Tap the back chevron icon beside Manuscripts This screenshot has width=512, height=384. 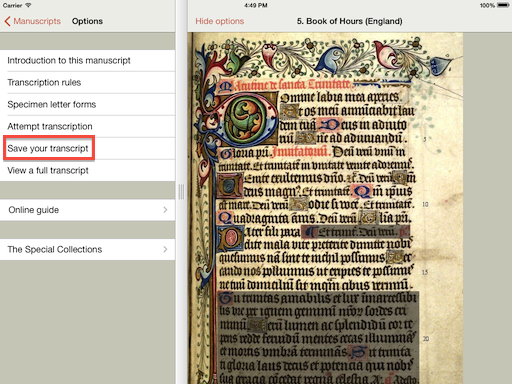(7, 21)
